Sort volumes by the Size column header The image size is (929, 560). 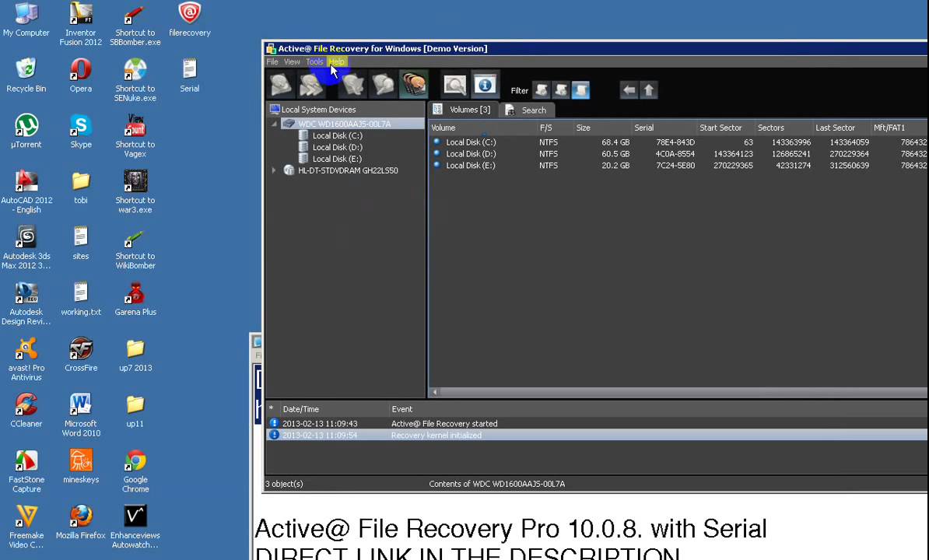click(x=583, y=128)
